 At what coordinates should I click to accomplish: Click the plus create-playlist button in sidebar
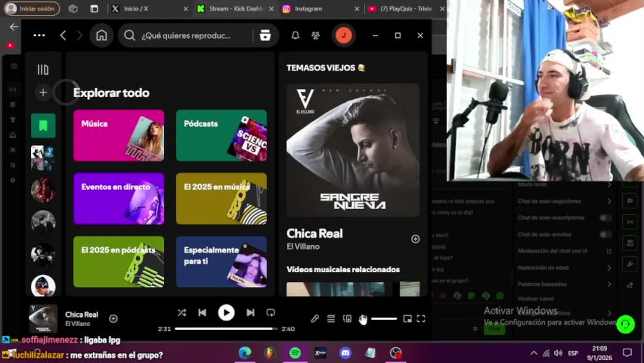click(43, 93)
